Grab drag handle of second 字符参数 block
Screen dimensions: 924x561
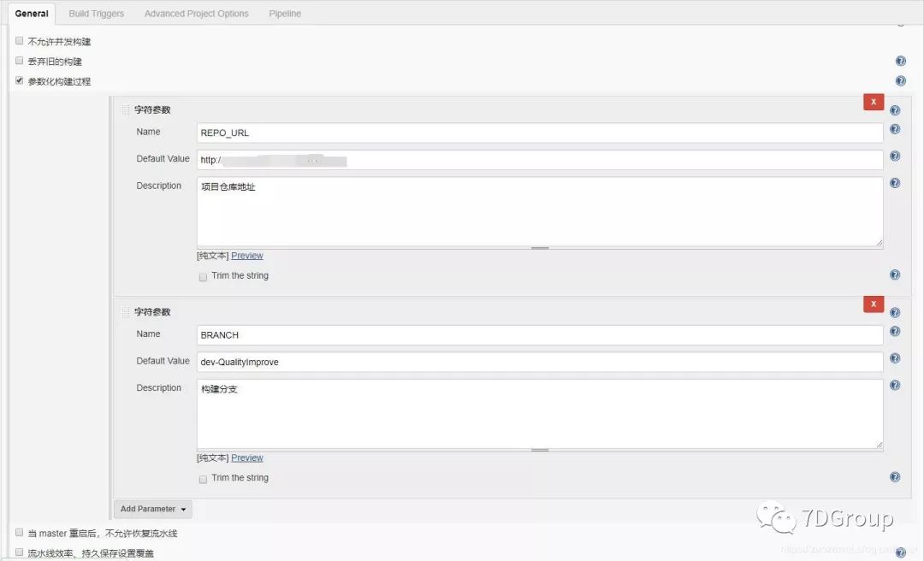tap(125, 312)
